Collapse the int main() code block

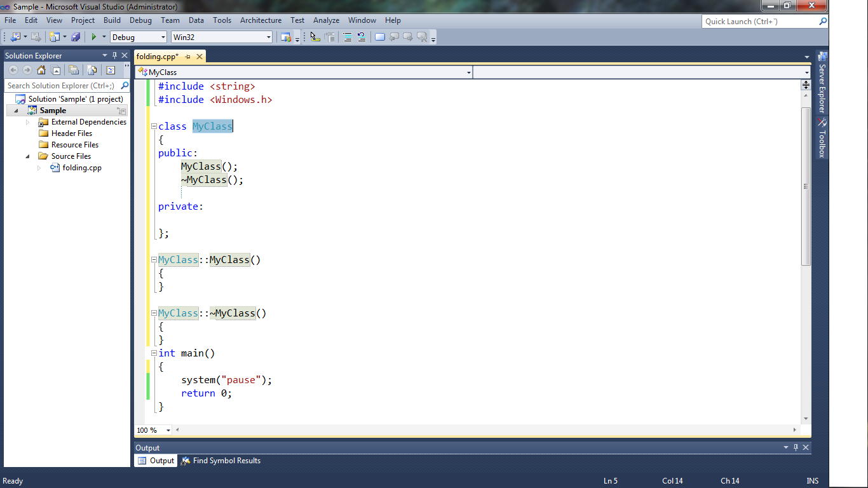[x=154, y=353]
